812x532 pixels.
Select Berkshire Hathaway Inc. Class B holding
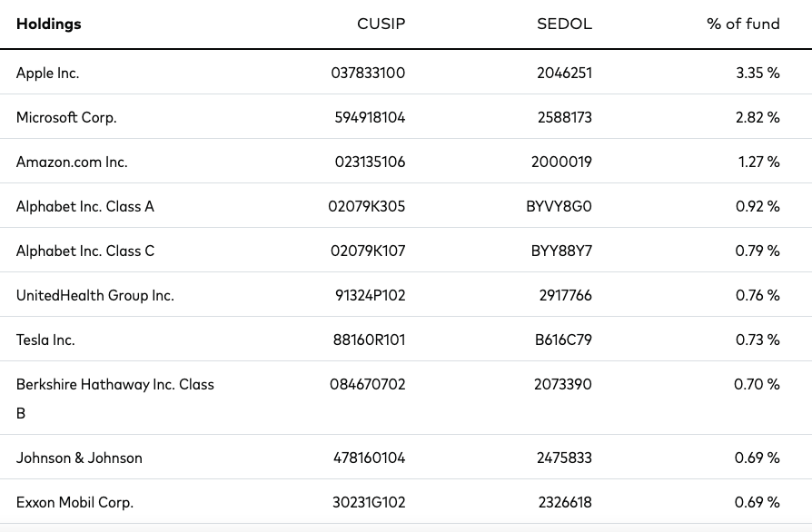click(x=115, y=399)
